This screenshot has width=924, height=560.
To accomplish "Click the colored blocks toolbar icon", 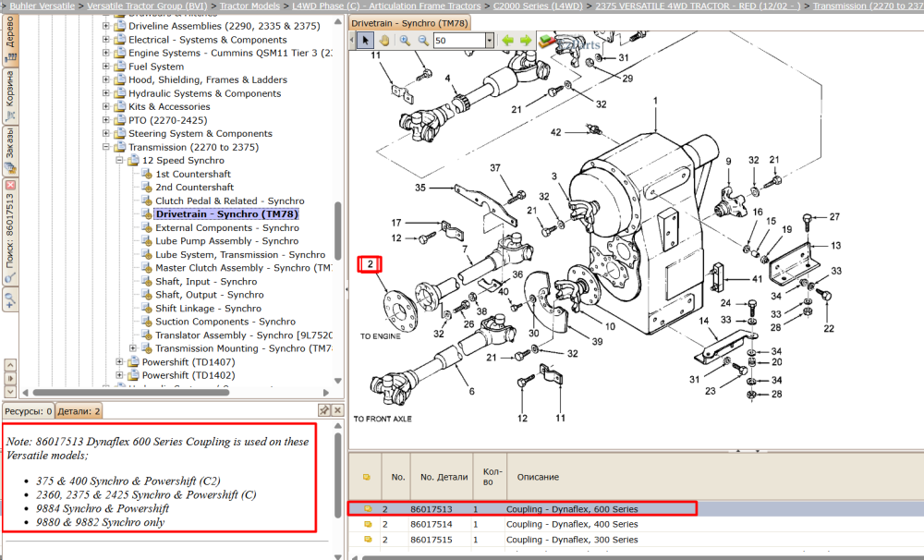I will 547,40.
